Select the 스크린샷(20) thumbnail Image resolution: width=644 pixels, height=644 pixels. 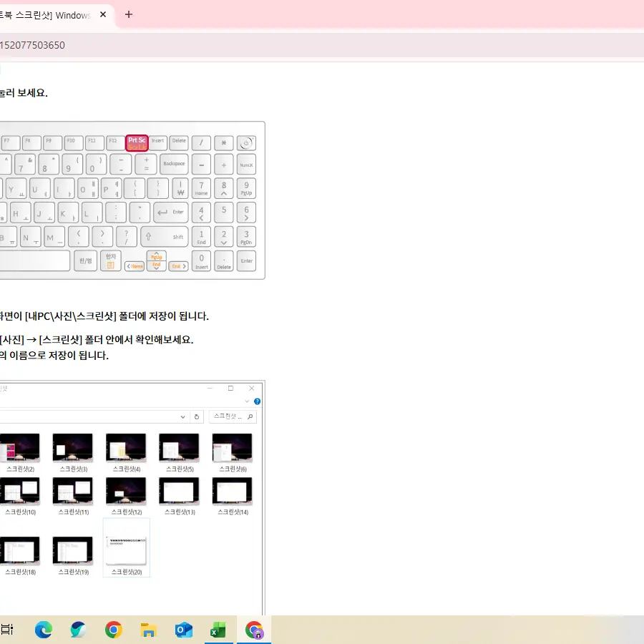[x=127, y=548]
